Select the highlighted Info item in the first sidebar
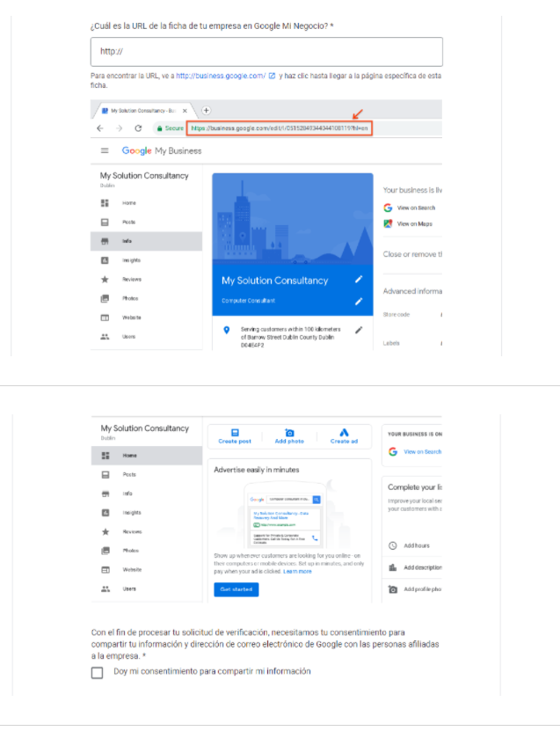 146,241
